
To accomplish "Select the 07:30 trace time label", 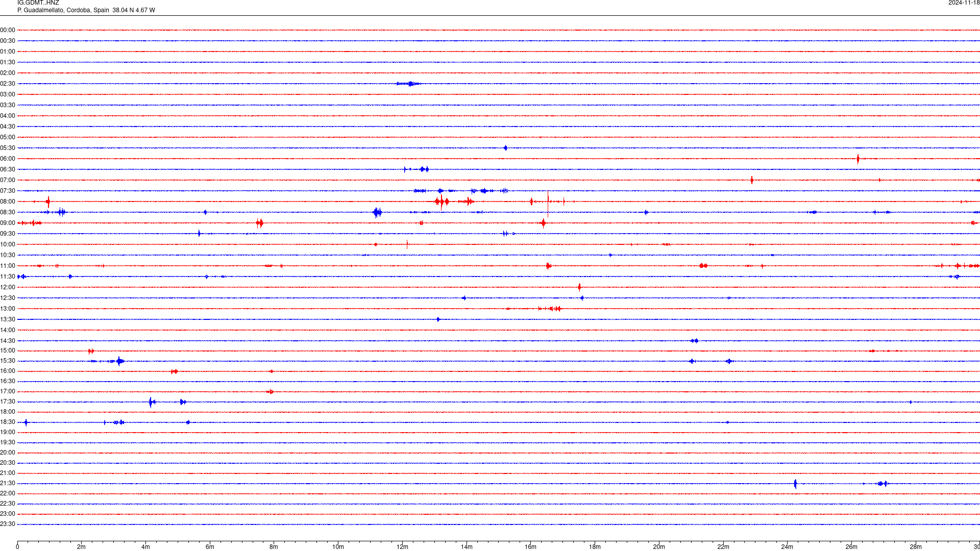I will (x=8, y=191).
